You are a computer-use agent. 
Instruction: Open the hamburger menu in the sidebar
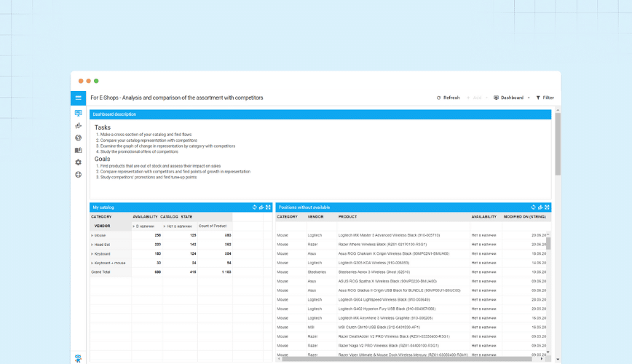[79, 98]
